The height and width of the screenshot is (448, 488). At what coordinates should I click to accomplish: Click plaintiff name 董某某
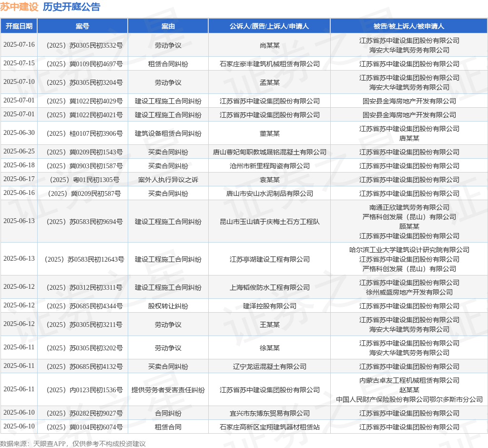(x=270, y=133)
